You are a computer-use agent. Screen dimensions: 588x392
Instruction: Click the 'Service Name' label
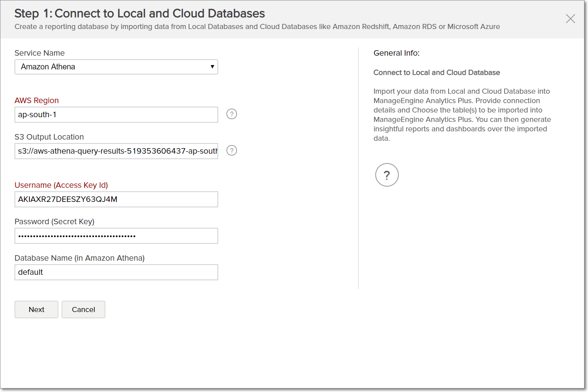(x=40, y=53)
